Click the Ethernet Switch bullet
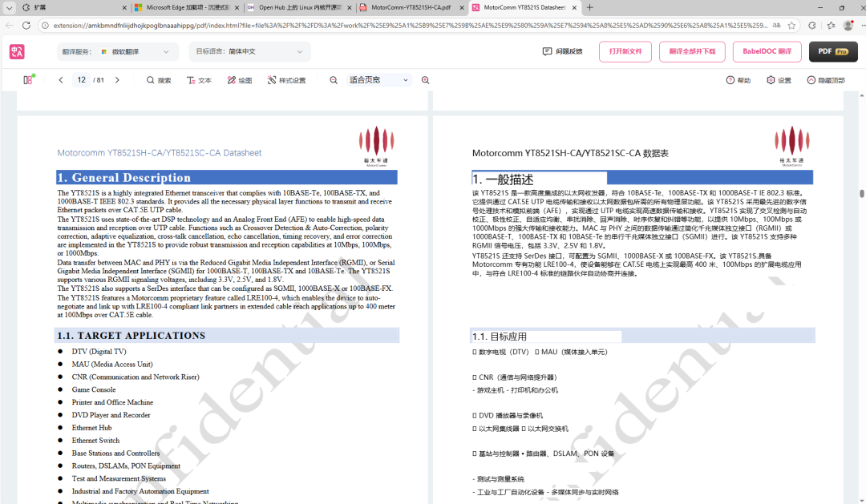866x504 pixels. click(x=95, y=441)
